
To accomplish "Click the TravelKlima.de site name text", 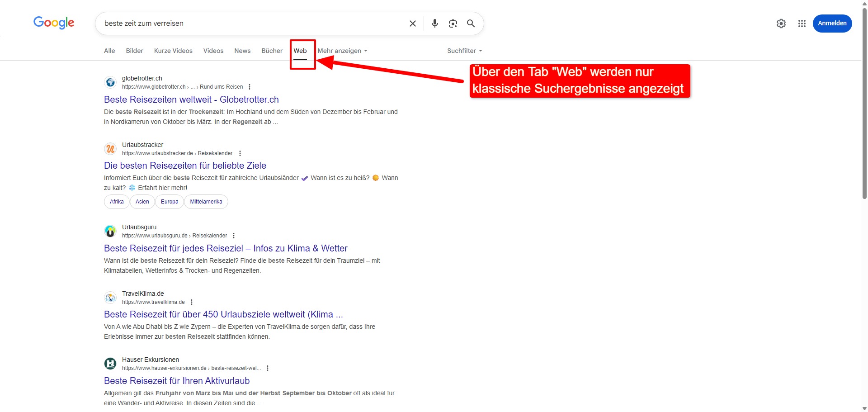I will point(143,294).
